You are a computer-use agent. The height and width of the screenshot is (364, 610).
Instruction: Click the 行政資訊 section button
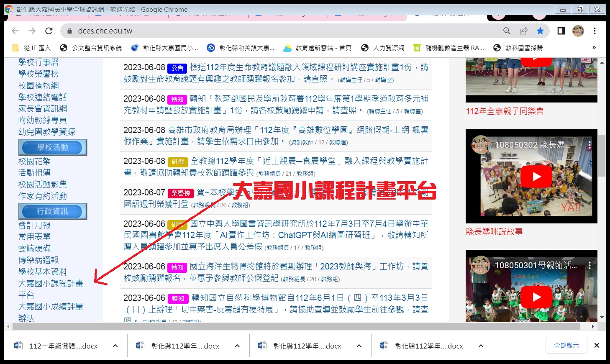[53, 211]
